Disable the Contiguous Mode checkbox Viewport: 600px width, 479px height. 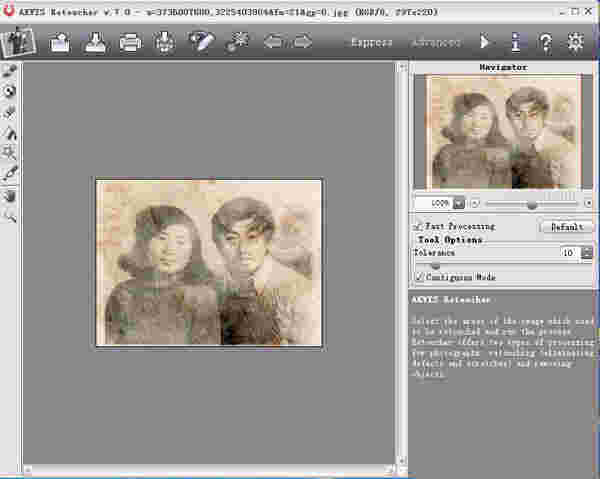click(418, 277)
